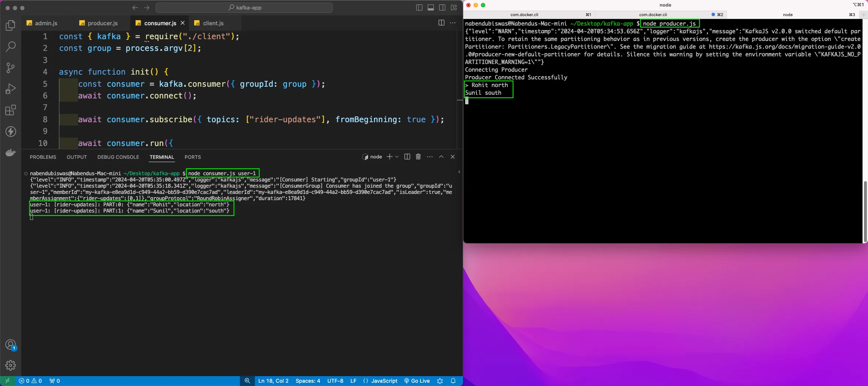Split the editor to the right

pyautogui.click(x=441, y=23)
